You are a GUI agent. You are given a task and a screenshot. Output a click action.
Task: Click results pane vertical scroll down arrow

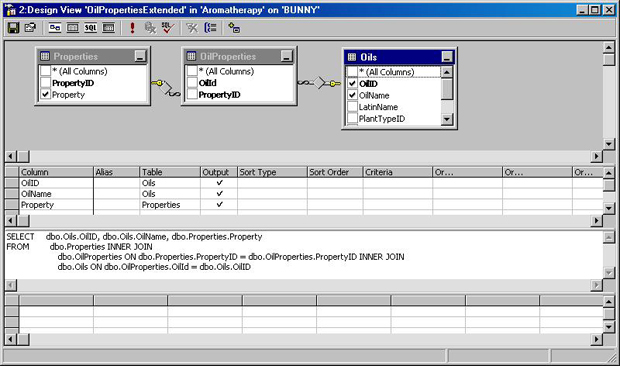point(609,327)
